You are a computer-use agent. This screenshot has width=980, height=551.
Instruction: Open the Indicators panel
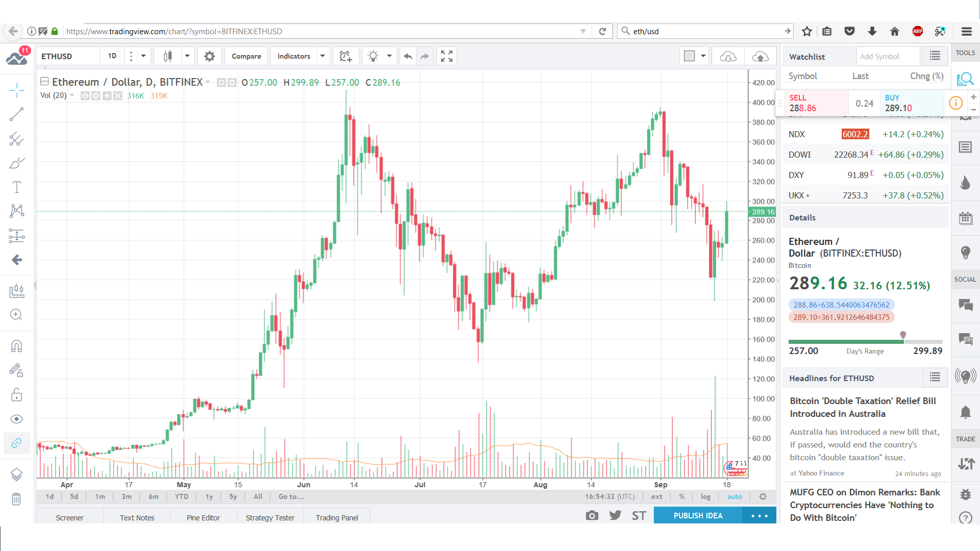[x=293, y=56]
